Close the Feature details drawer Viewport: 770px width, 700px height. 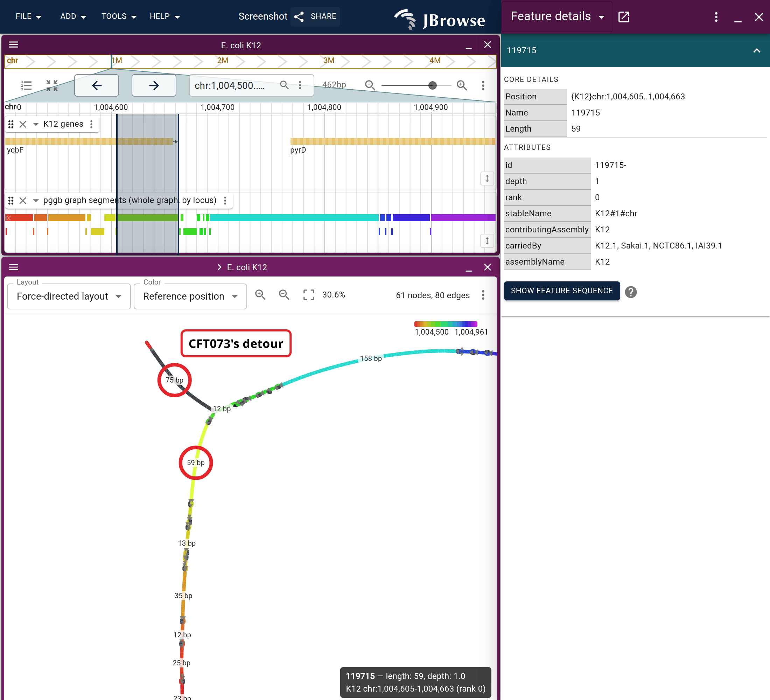(759, 17)
